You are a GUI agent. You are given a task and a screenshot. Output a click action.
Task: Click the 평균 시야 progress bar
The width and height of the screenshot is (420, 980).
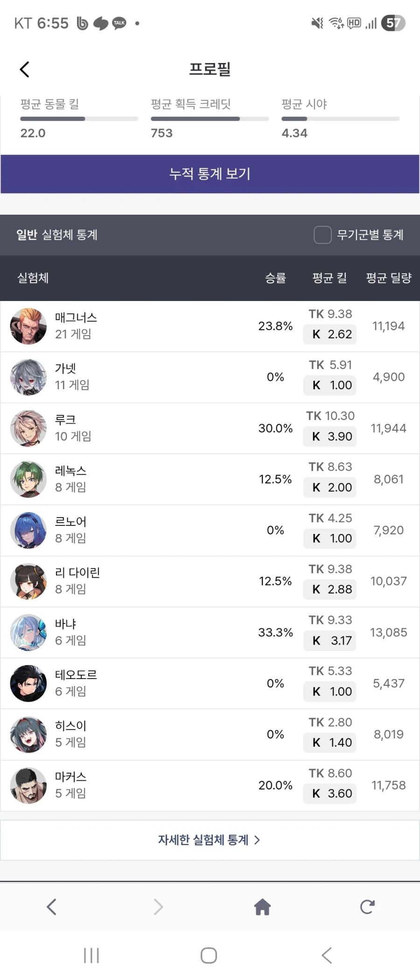(341, 119)
